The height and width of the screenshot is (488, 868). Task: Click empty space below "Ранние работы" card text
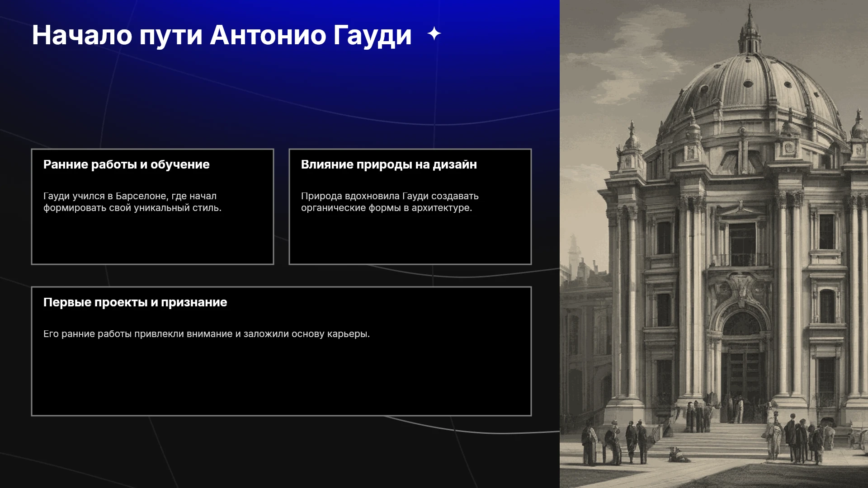152,239
